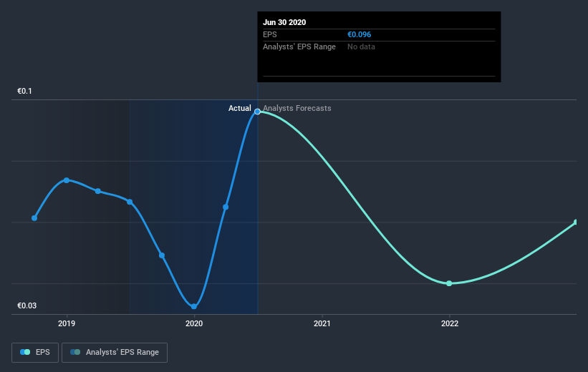Screen dimensions: 588x372
Task: Click the earliest EPS data point in late 2018
Action: click(34, 218)
